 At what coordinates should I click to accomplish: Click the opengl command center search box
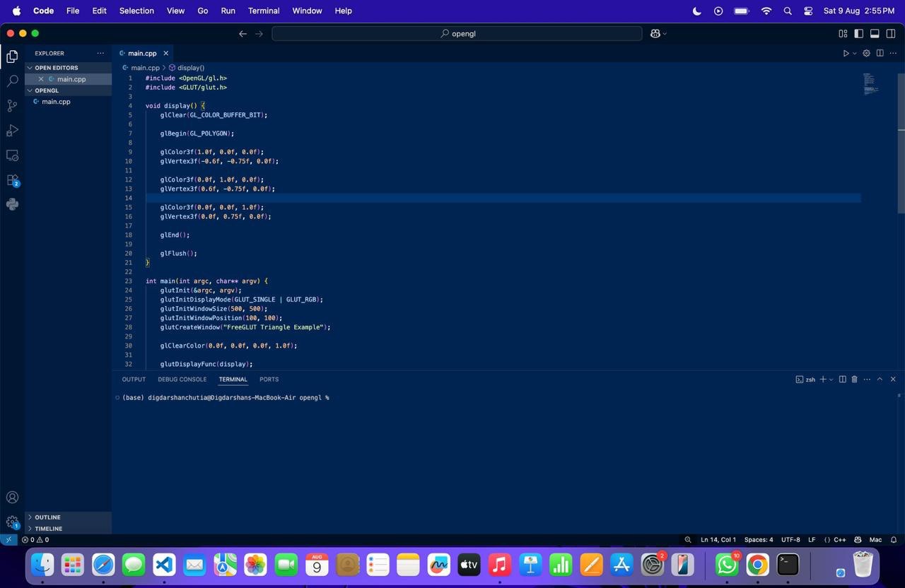click(x=457, y=33)
